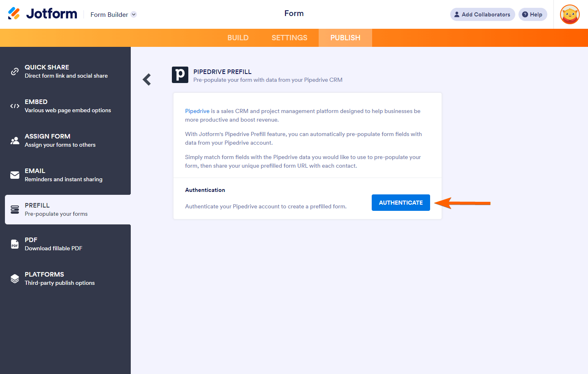
Task: Go back using the left chevron arrow
Action: [x=147, y=79]
